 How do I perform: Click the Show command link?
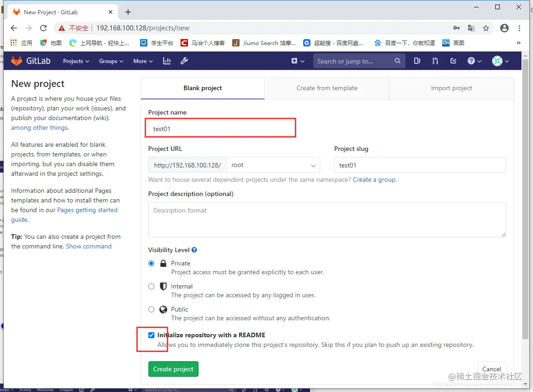89,247
